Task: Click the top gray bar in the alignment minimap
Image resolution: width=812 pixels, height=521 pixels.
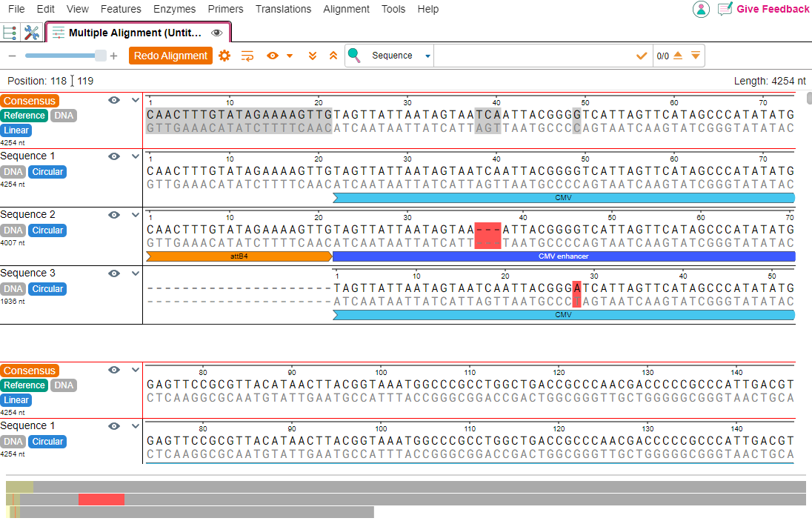Action: [x=406, y=487]
